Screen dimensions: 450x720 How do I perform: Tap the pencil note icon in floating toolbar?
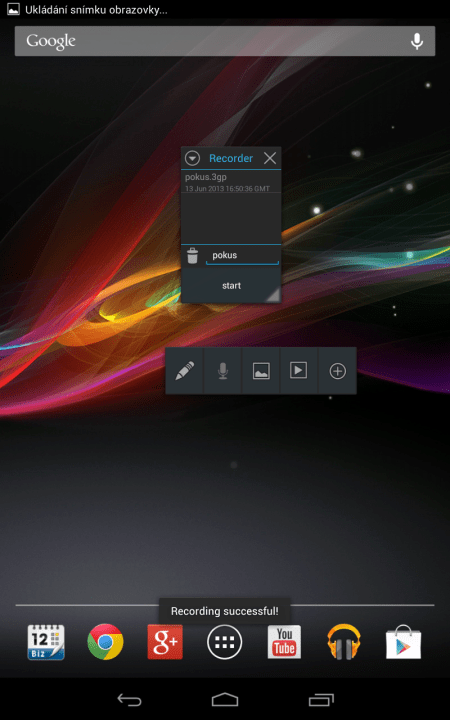click(x=184, y=371)
